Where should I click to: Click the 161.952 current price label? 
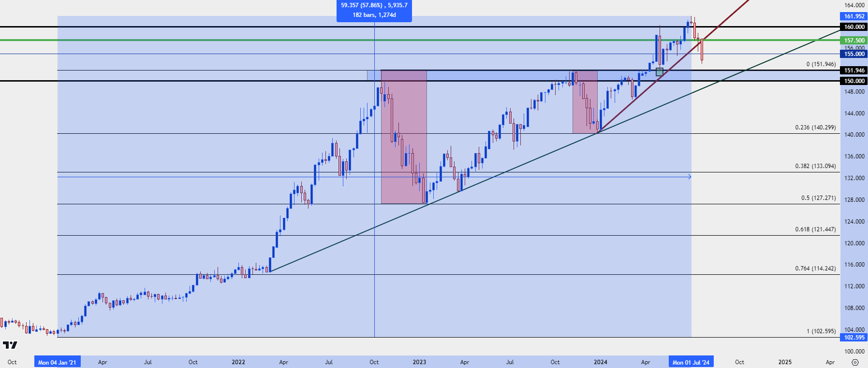pos(854,16)
